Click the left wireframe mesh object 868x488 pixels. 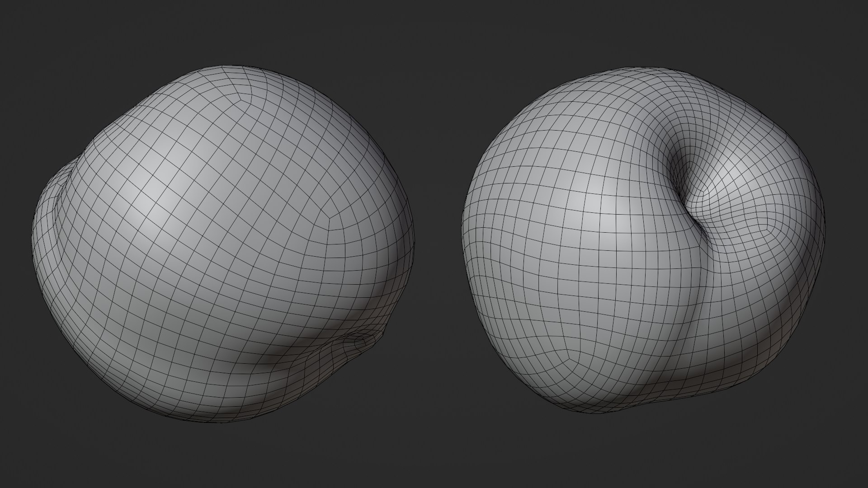coord(224,244)
